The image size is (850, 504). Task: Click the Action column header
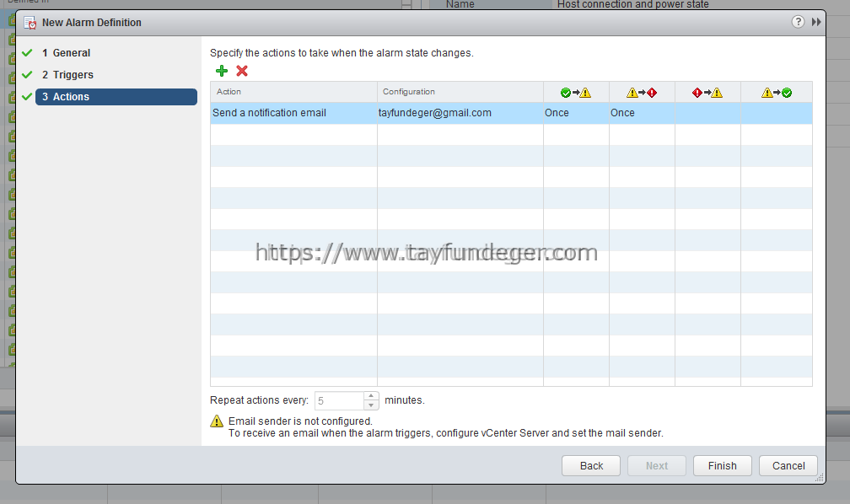(293, 92)
